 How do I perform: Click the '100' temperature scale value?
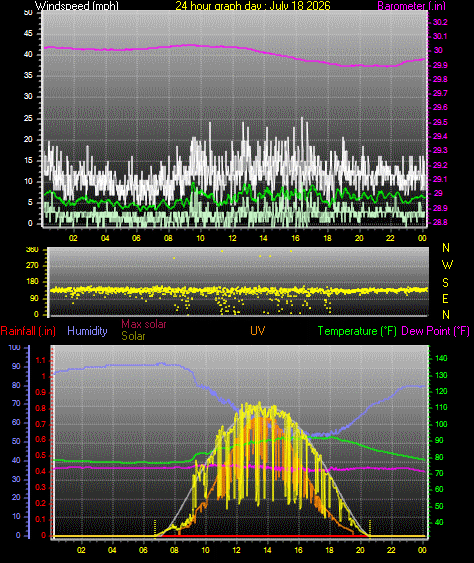(441, 424)
